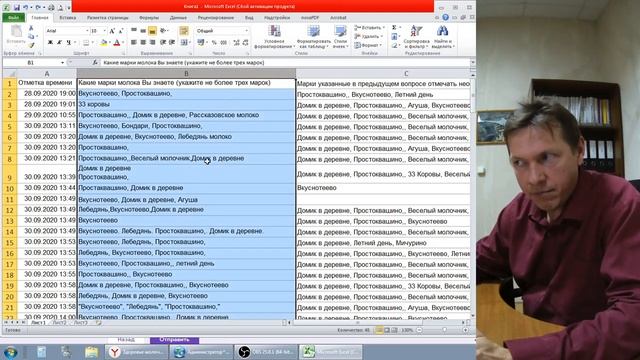640x360 pixels.
Task: Click the AutoSum sigma icon
Action: pos(394,28)
